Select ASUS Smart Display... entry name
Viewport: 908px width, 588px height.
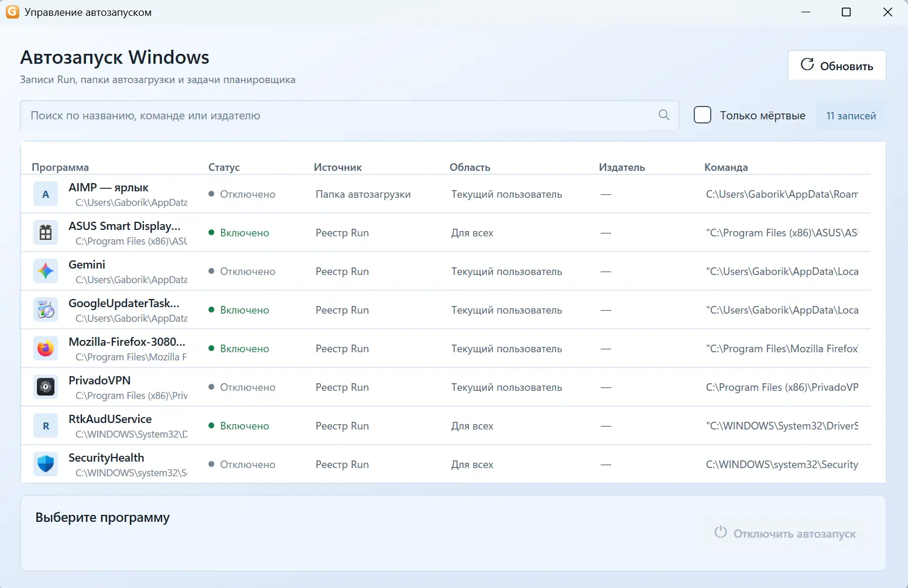[125, 226]
